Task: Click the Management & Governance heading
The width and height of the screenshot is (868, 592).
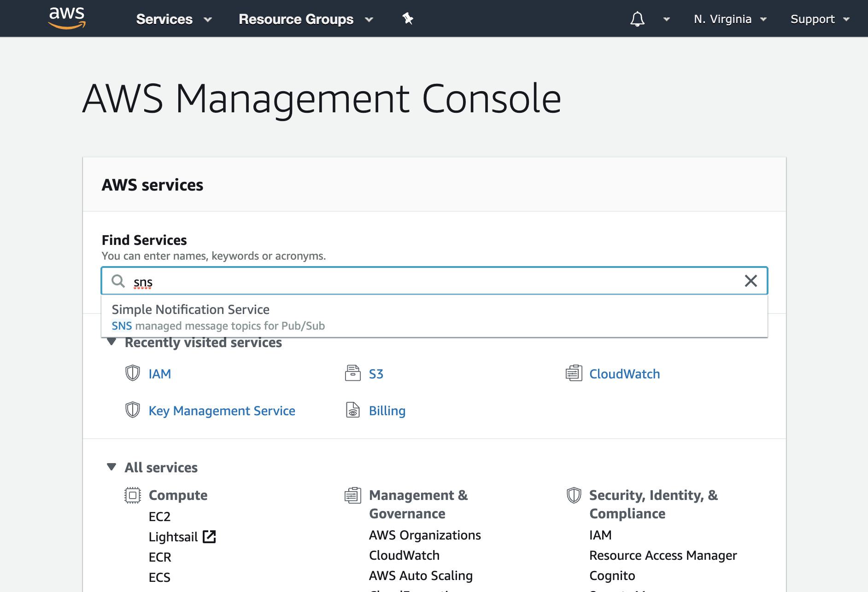Action: pyautogui.click(x=418, y=504)
